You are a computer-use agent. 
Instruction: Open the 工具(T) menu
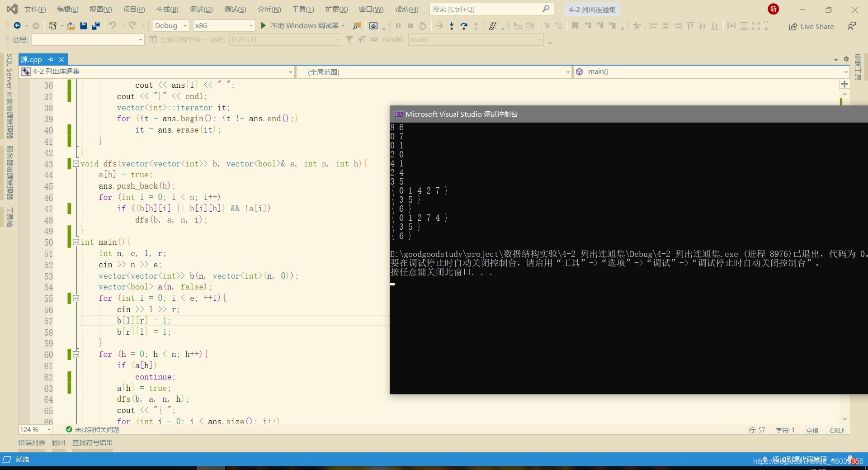click(303, 9)
